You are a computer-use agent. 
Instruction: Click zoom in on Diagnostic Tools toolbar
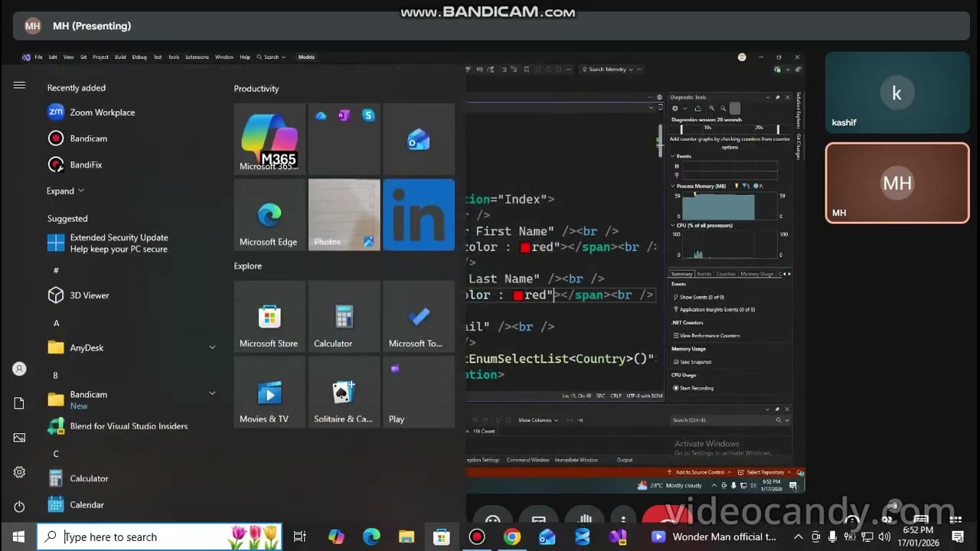click(x=711, y=109)
